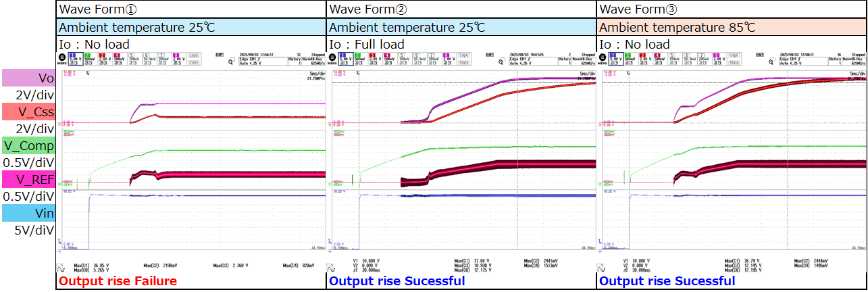Open Edge CH1 trigger settings in Wave Form③ scope

click(804, 62)
